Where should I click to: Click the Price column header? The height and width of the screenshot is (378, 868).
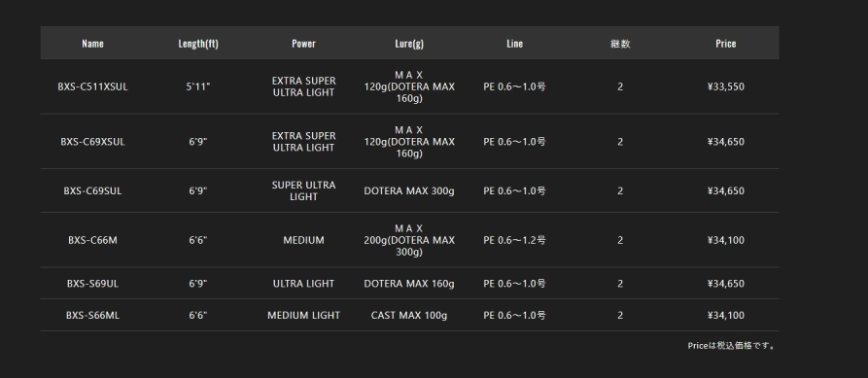pyautogui.click(x=726, y=43)
